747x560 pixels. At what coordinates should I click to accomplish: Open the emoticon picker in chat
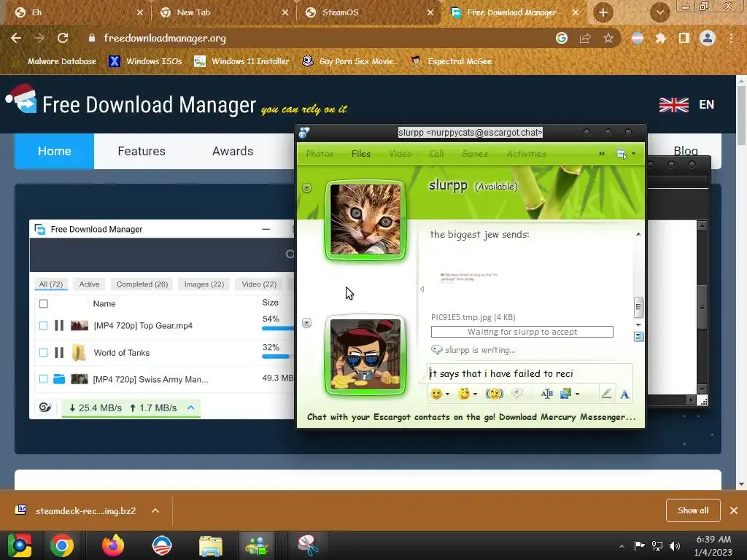(x=436, y=394)
